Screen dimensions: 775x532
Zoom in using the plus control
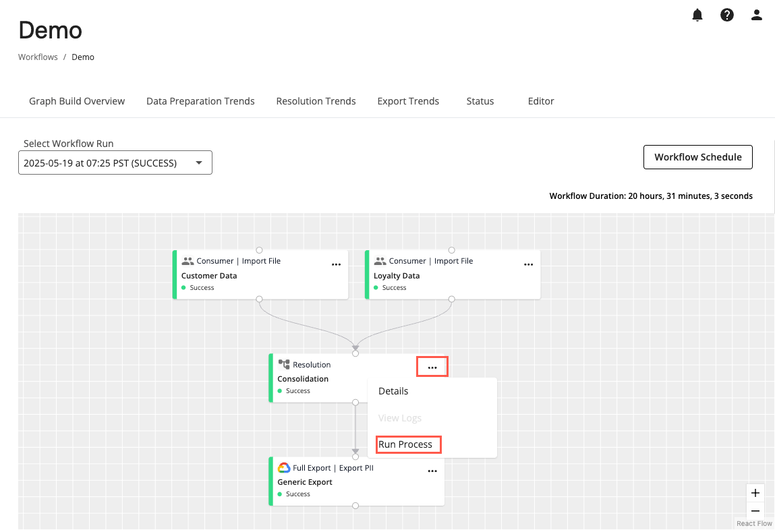(x=755, y=493)
